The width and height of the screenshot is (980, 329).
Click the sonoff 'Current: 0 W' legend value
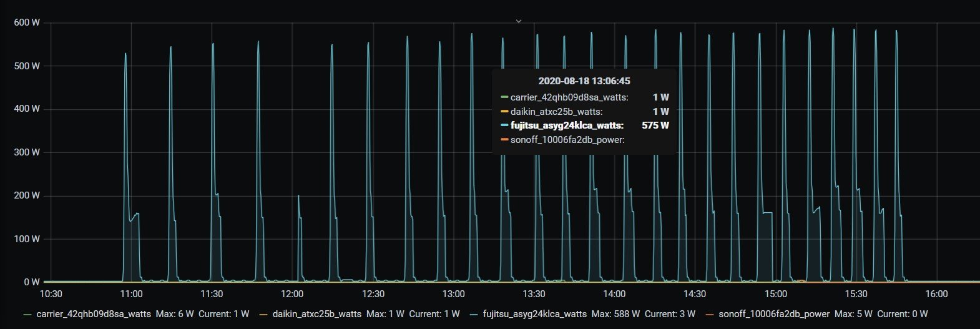pyautogui.click(x=903, y=314)
